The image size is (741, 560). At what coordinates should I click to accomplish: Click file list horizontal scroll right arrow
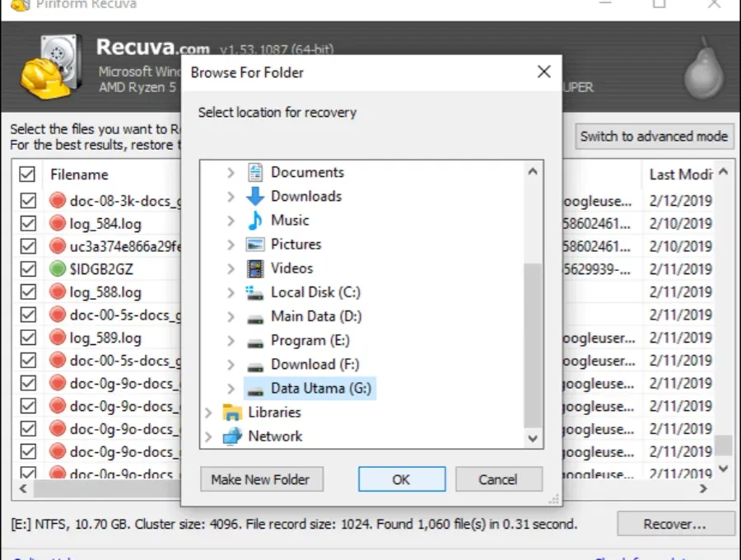703,488
